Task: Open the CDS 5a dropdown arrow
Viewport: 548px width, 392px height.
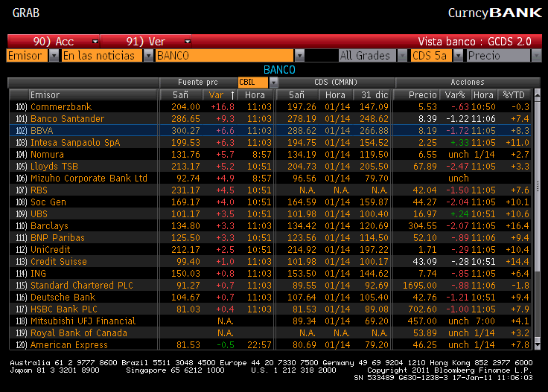Action: [458, 56]
